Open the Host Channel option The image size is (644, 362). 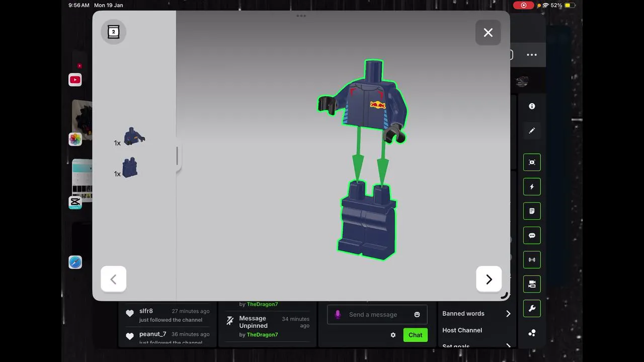462,330
